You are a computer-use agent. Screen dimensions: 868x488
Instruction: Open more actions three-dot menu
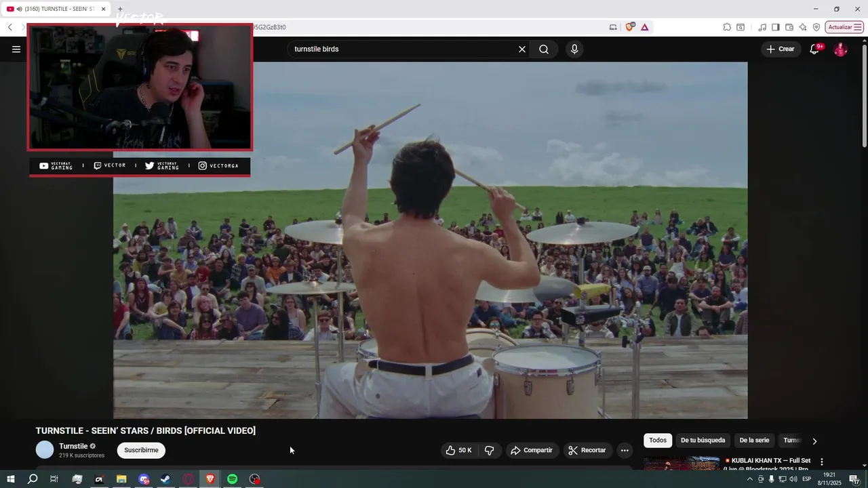point(625,450)
